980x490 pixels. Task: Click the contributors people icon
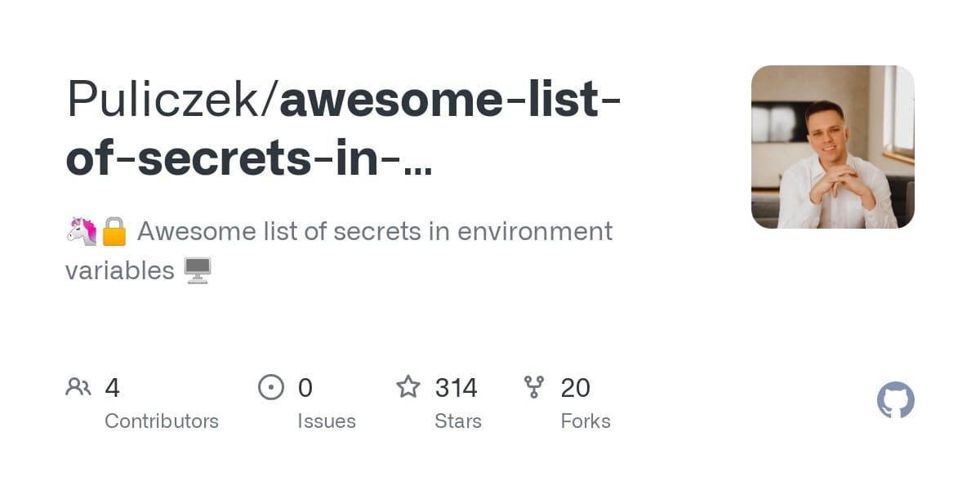point(78,387)
